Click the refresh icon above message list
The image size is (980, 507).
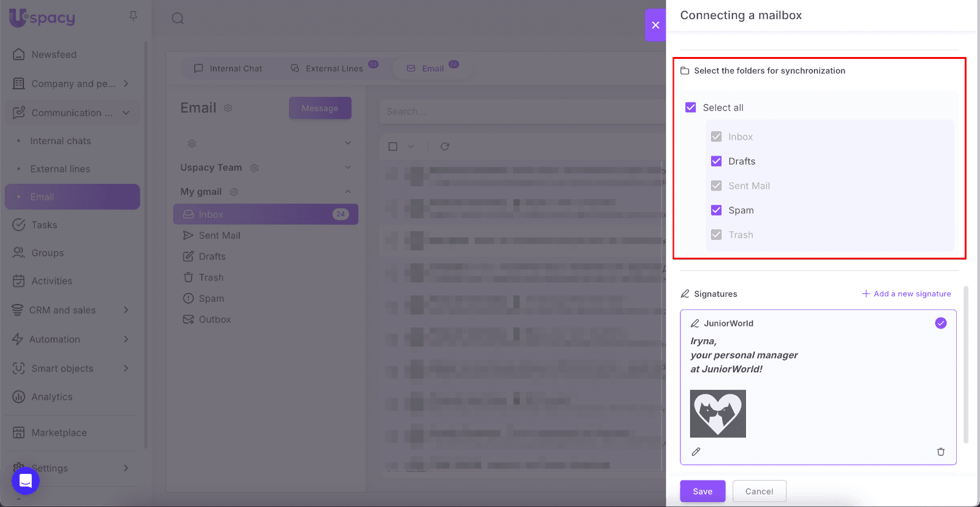point(445,147)
